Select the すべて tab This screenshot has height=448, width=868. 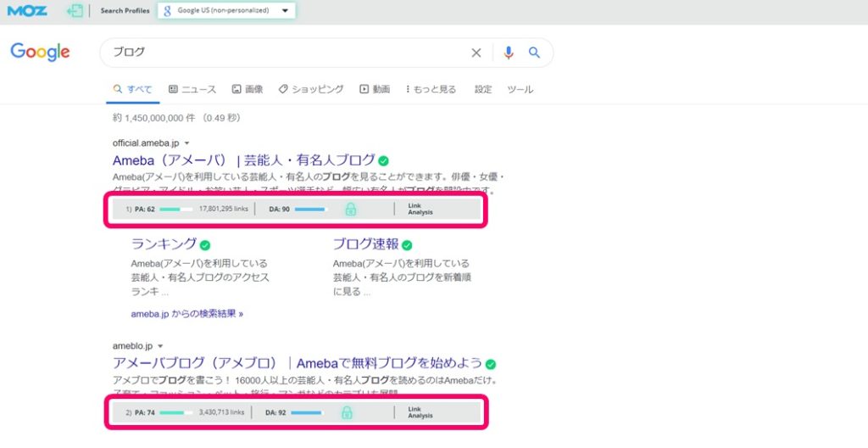(133, 89)
